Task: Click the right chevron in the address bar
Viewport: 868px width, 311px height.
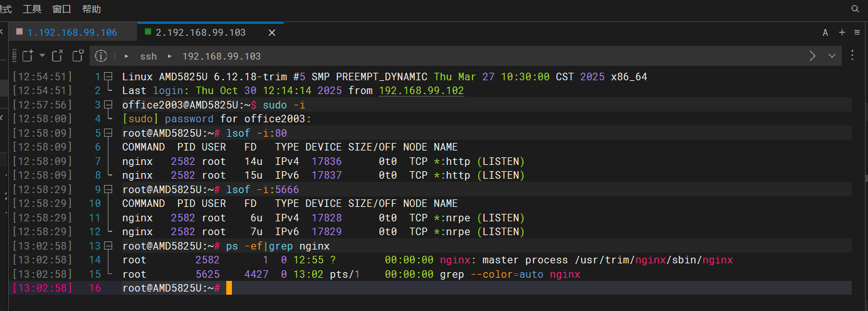Action: tap(813, 56)
